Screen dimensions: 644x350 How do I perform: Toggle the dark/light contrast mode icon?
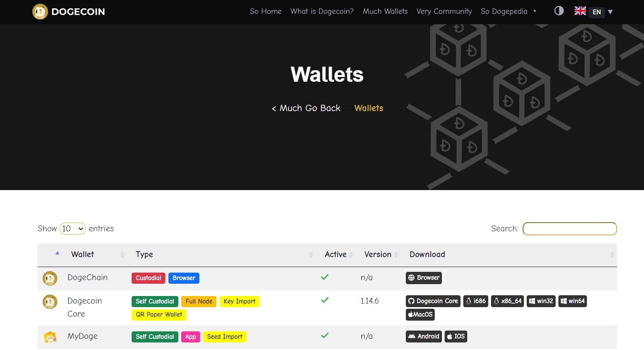pyautogui.click(x=559, y=11)
